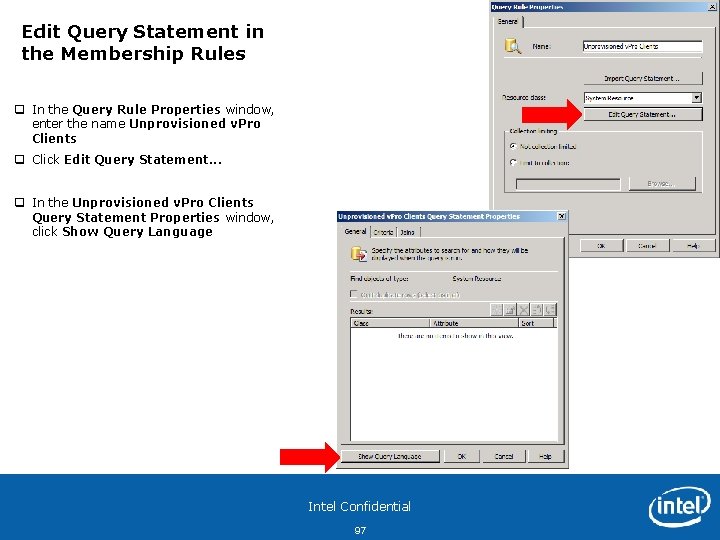The width and height of the screenshot is (720, 540).
Task: Click the Sort column header
Action: pyautogui.click(x=536, y=323)
